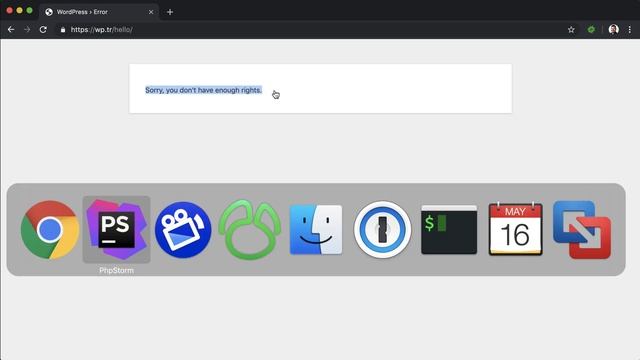The width and height of the screenshot is (640, 360).
Task: Focus the address bar with wp.tr/hello/
Action: click(x=310, y=29)
